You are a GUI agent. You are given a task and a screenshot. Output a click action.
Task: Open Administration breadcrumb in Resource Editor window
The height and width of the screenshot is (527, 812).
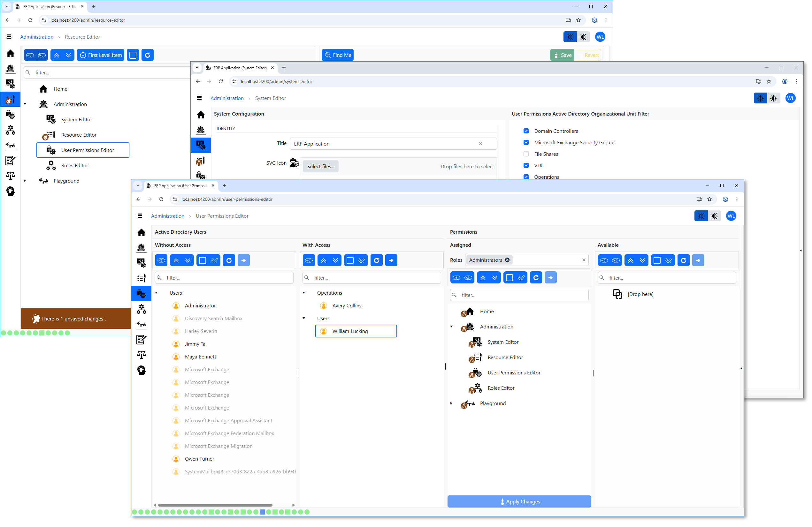click(x=36, y=37)
